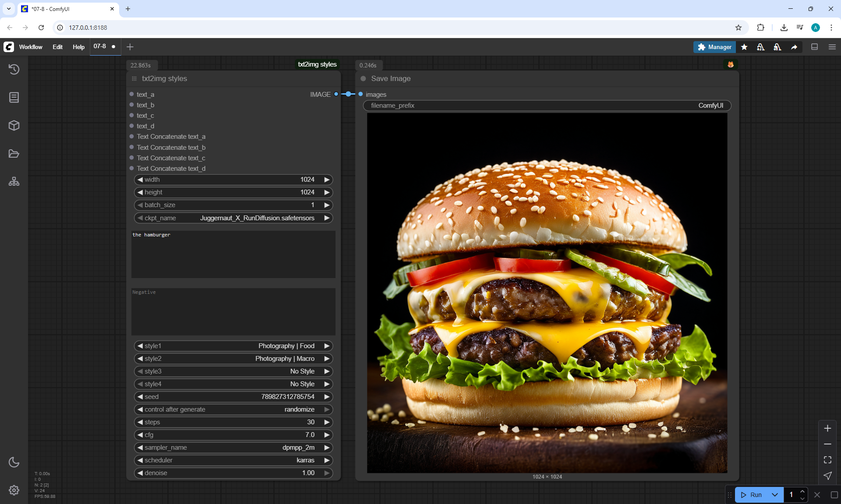Open the node library sidebar icon
This screenshot has width=841, height=504.
(x=14, y=97)
